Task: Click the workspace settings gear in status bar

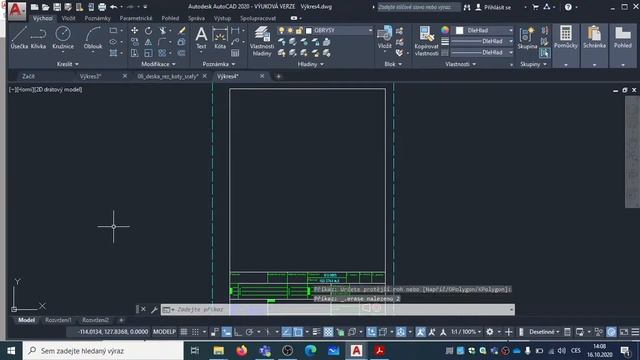Action: [x=489, y=332]
